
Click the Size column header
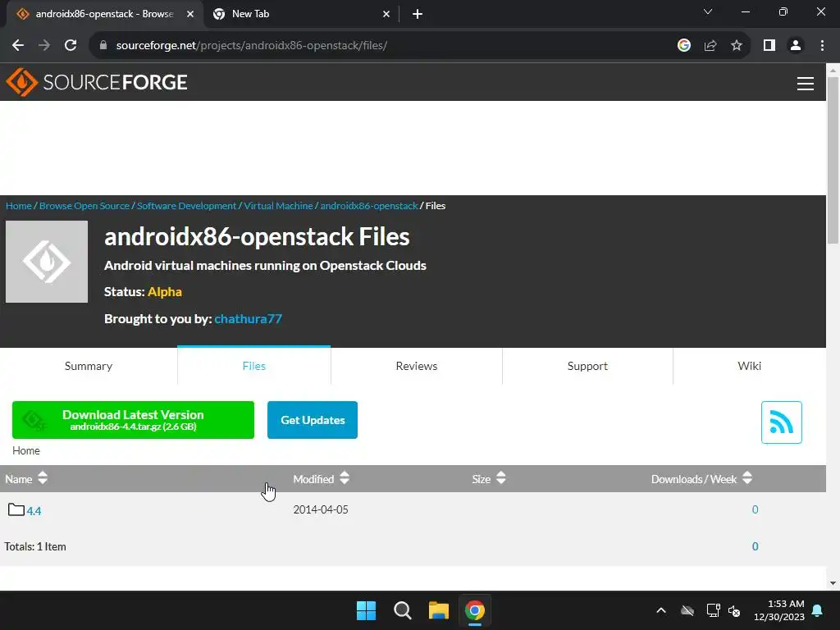[x=481, y=479]
